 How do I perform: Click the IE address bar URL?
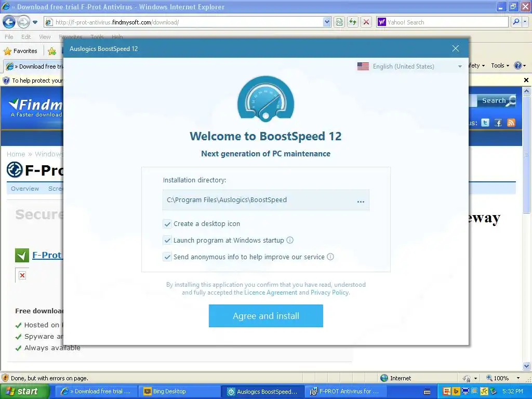[x=117, y=22]
